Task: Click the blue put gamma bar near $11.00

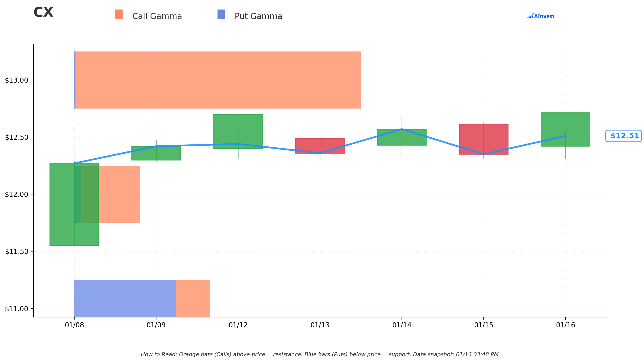Action: coord(125,298)
